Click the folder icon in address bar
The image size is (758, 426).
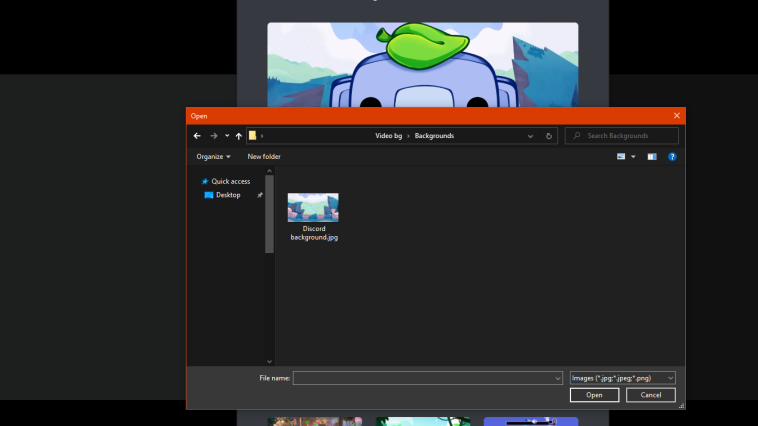click(x=252, y=135)
